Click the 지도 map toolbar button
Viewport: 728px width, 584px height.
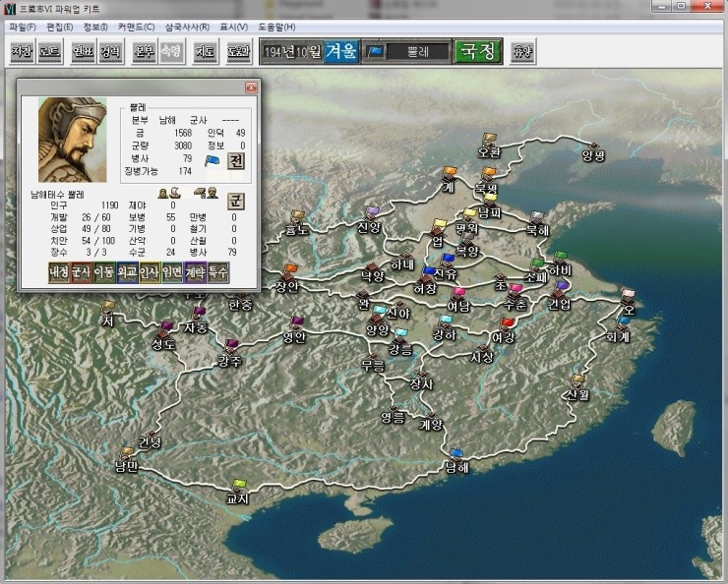pos(205,51)
